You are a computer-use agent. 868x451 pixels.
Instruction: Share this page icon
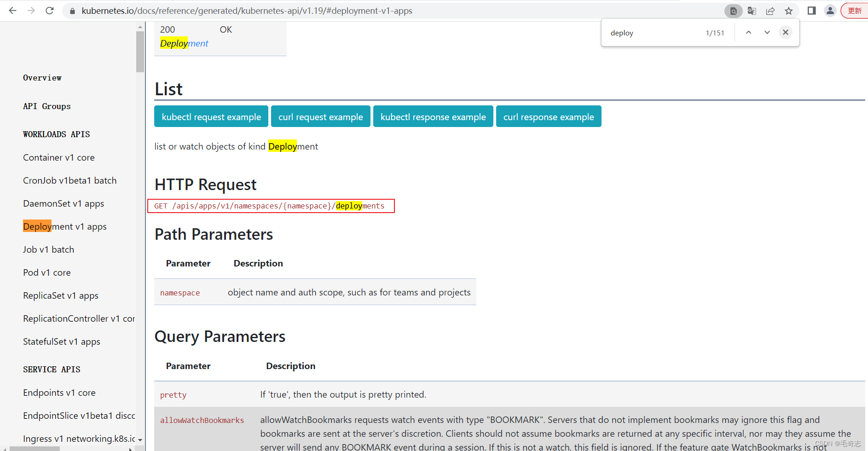tap(770, 11)
